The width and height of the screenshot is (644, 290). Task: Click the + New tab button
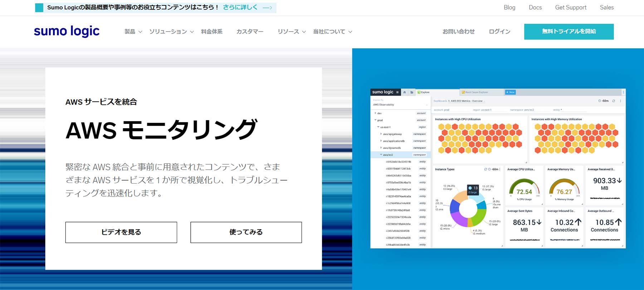pyautogui.click(x=510, y=92)
